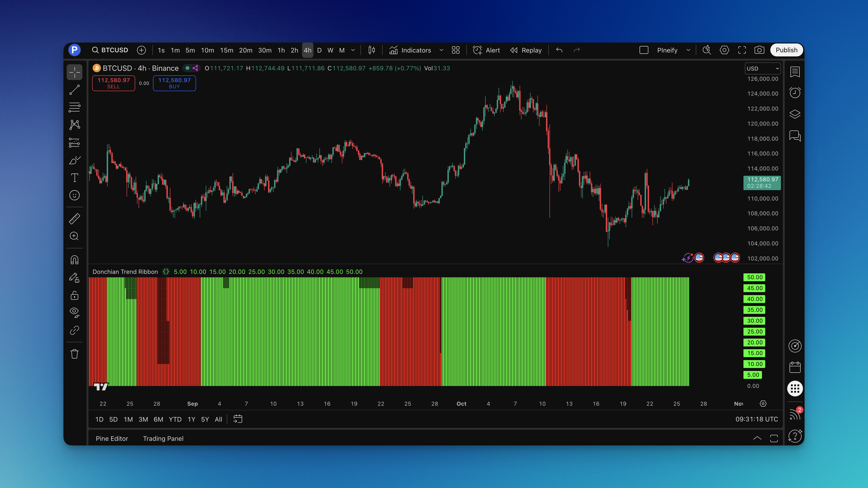Viewport: 868px width, 488px height.
Task: Select the ruler measure tool
Action: pyautogui.click(x=75, y=219)
